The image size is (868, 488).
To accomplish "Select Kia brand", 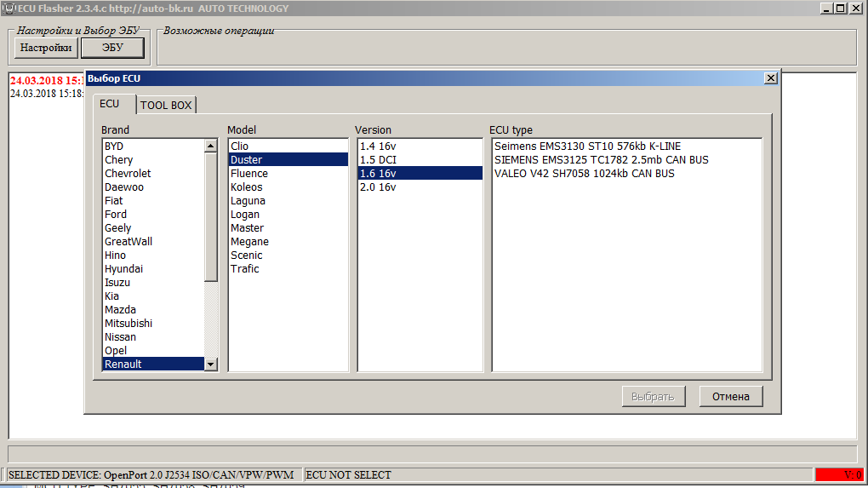I will (153, 296).
